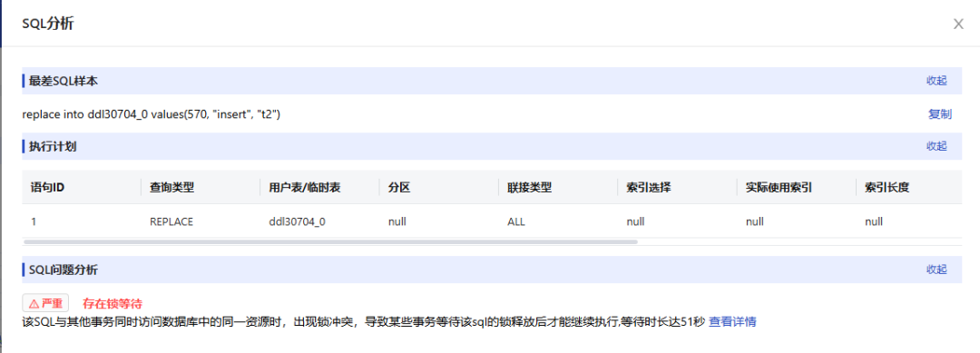Click the null cell under 分区
980x353 pixels.
coord(397,221)
